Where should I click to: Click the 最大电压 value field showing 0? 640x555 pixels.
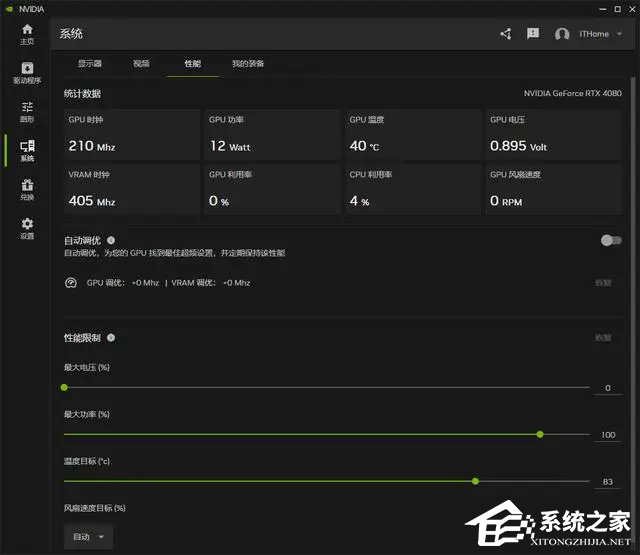[x=608, y=388]
